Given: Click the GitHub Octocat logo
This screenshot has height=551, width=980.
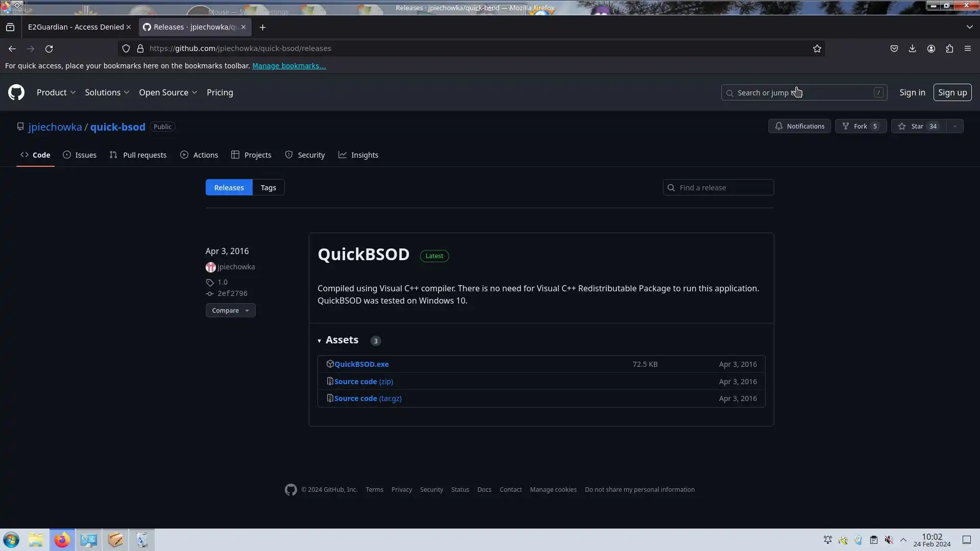Looking at the screenshot, I should [x=16, y=92].
